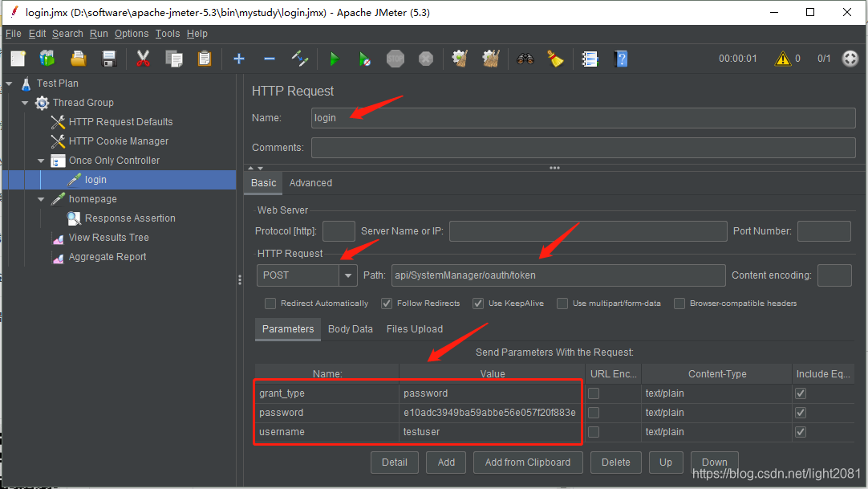
Task: Collapse the homepage node arrow
Action: [41, 199]
